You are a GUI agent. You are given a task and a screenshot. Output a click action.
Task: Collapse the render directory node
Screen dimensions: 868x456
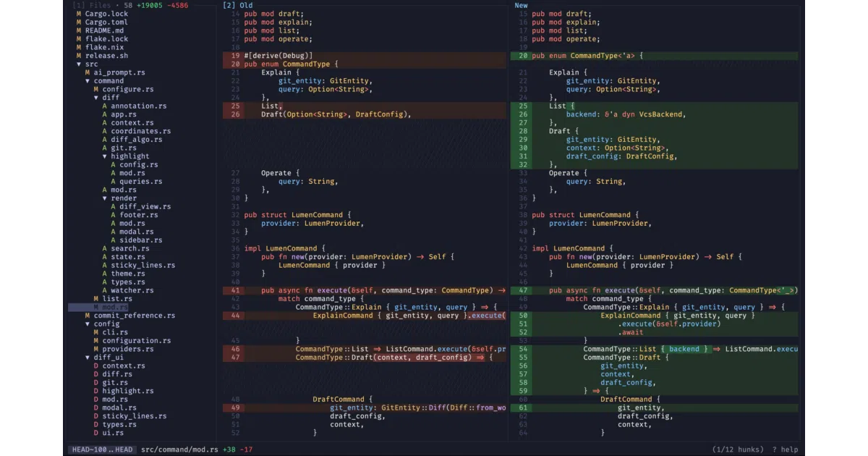coord(105,198)
